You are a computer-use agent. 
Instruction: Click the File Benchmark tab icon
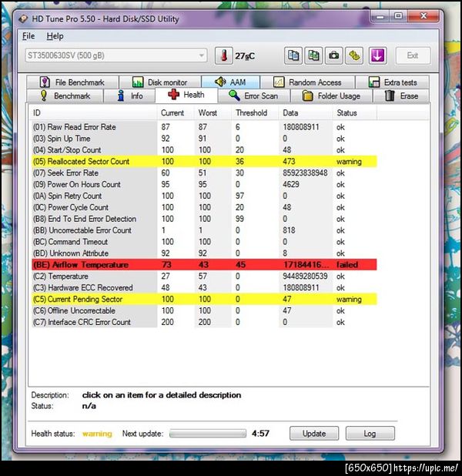pos(45,82)
